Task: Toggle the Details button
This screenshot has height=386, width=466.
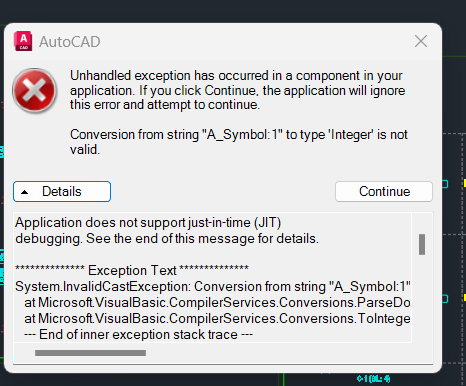Action: [x=62, y=191]
